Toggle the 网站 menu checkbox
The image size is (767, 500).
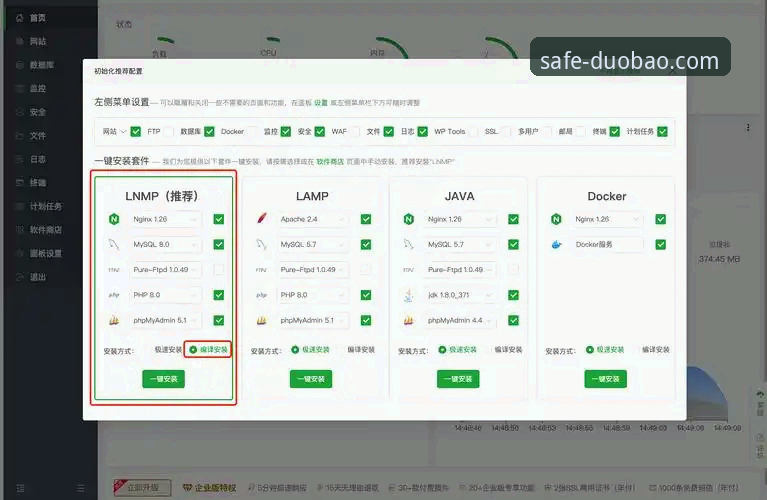(x=136, y=132)
